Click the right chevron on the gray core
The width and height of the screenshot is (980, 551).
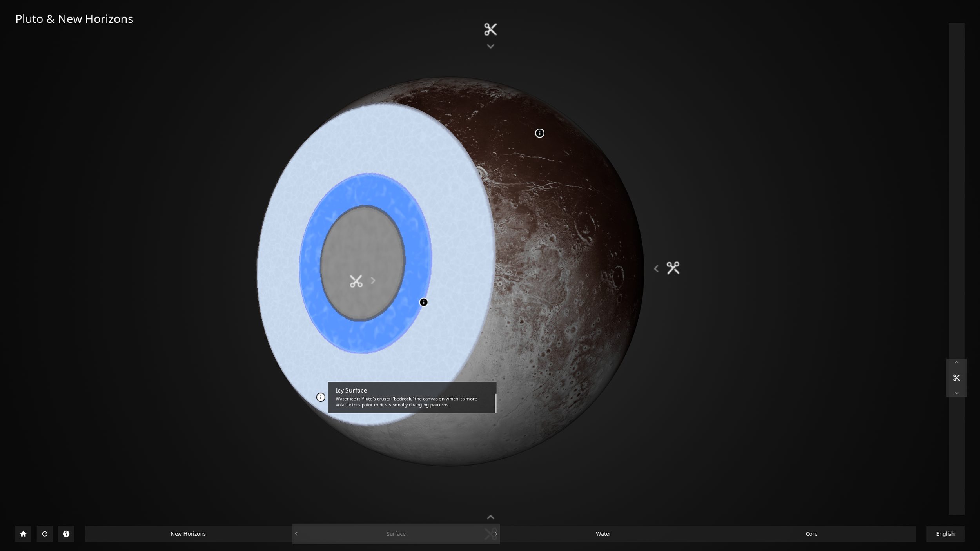point(373,281)
